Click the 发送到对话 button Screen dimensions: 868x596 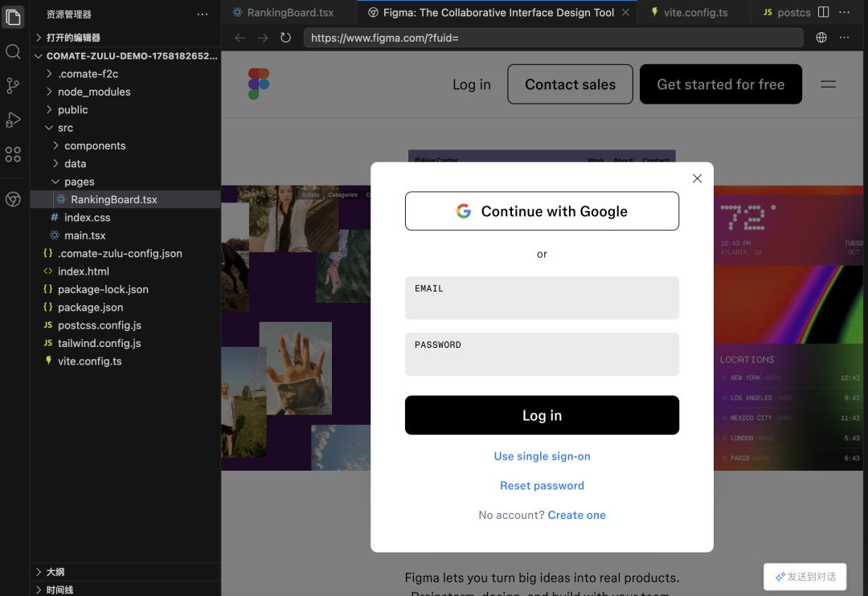click(x=805, y=577)
